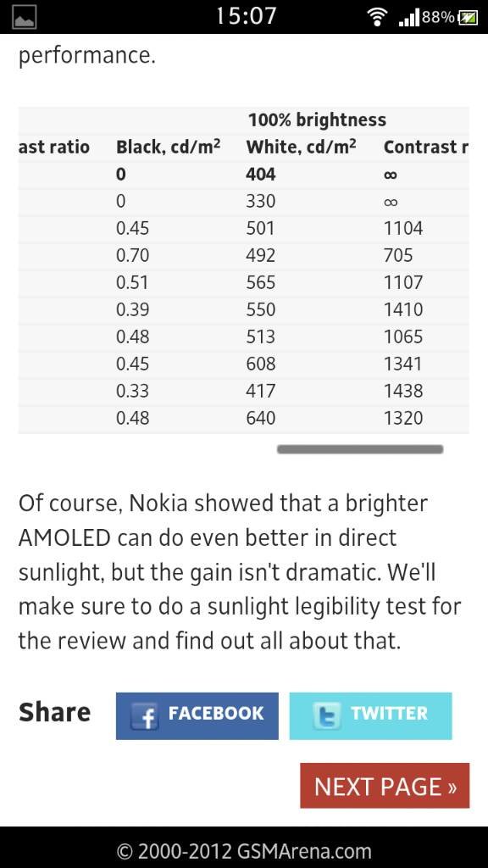Share the article on Facebook
488x868 pixels.
pos(197,715)
